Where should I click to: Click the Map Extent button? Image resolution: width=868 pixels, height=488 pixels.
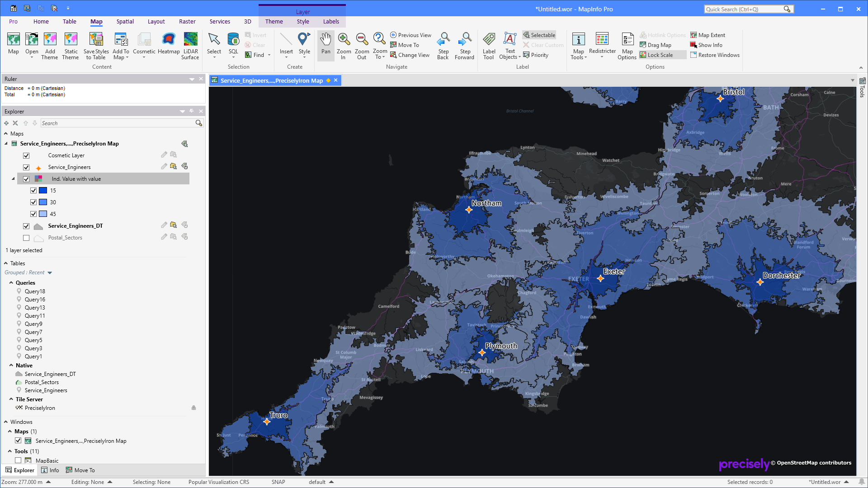tap(708, 35)
